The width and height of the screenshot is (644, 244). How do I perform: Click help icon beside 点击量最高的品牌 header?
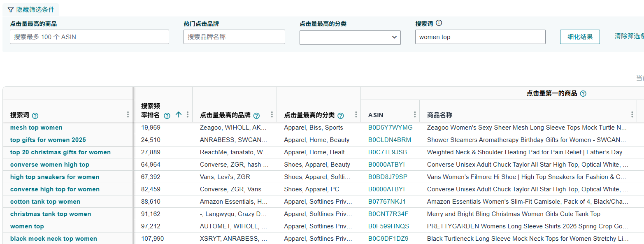(257, 116)
